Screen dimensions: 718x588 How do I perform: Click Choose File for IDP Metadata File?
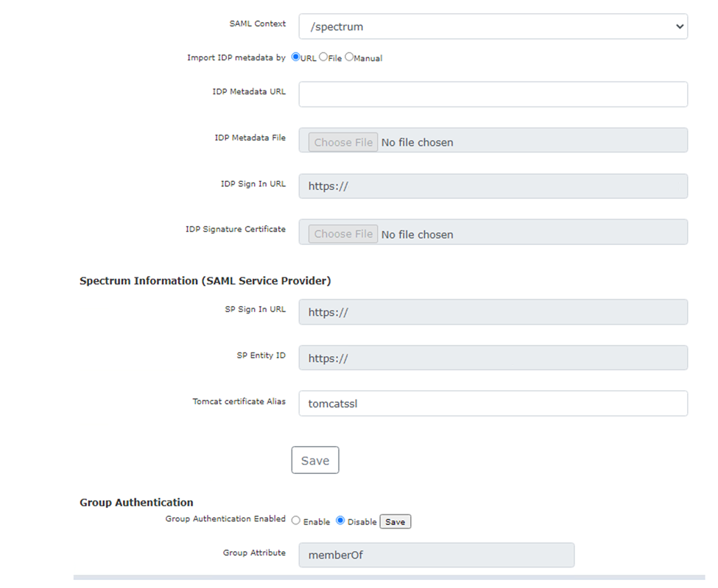pos(342,141)
